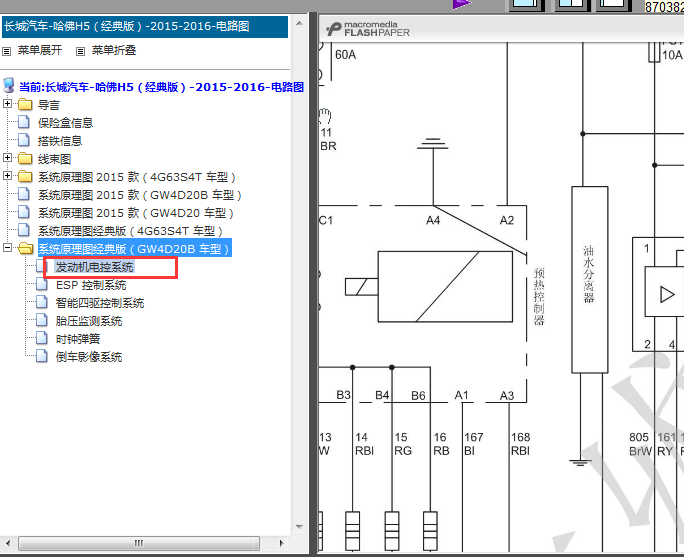
Task: Click the document icon beside 智能四驱控制系统
Action: [x=42, y=302]
